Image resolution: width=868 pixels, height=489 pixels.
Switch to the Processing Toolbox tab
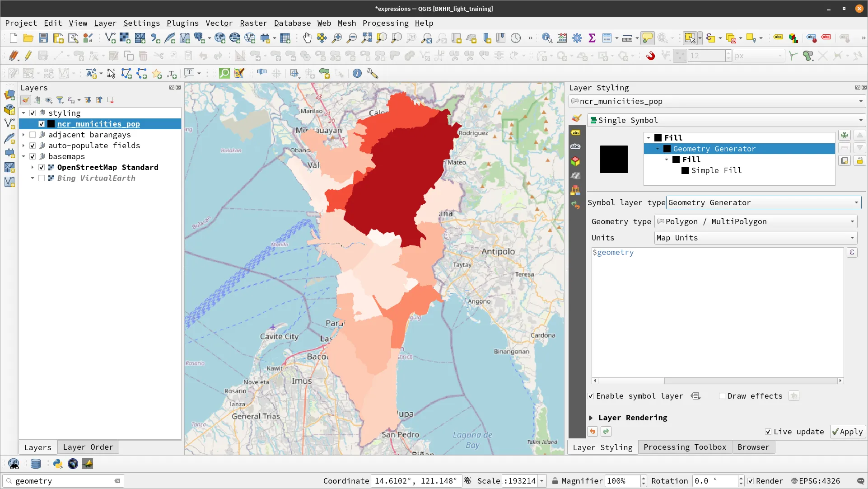point(685,447)
